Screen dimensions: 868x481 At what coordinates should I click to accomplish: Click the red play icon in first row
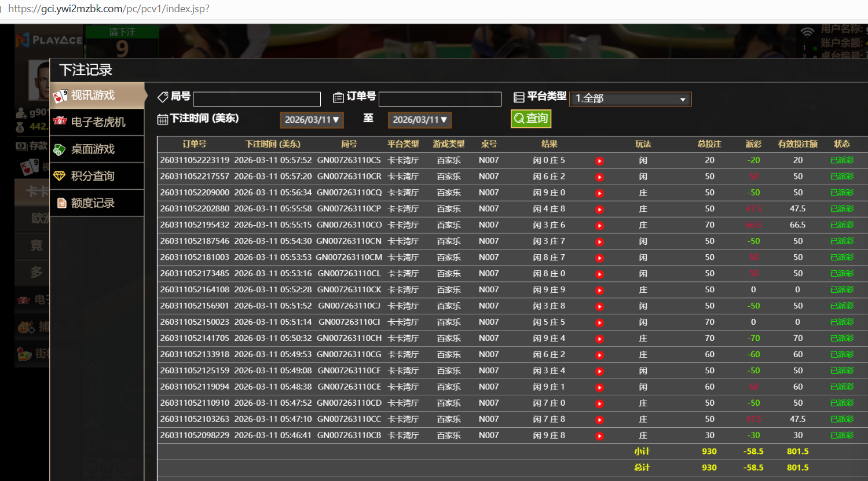[599, 161]
